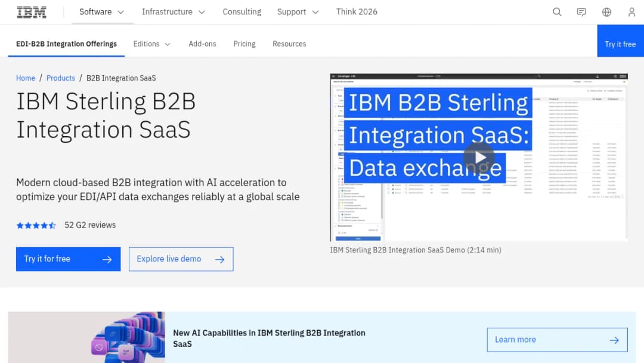Click the Explore live demo button
The width and height of the screenshot is (644, 363).
pyautogui.click(x=181, y=259)
